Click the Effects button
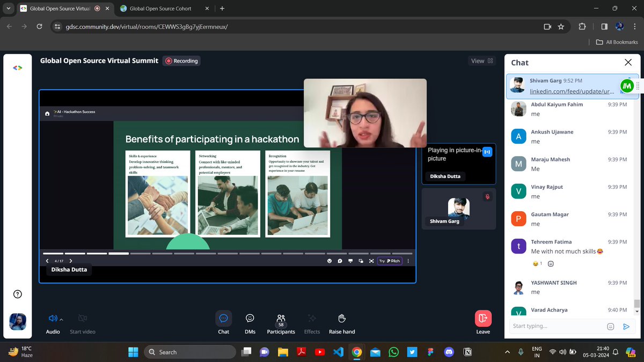644x362 pixels. click(312, 323)
